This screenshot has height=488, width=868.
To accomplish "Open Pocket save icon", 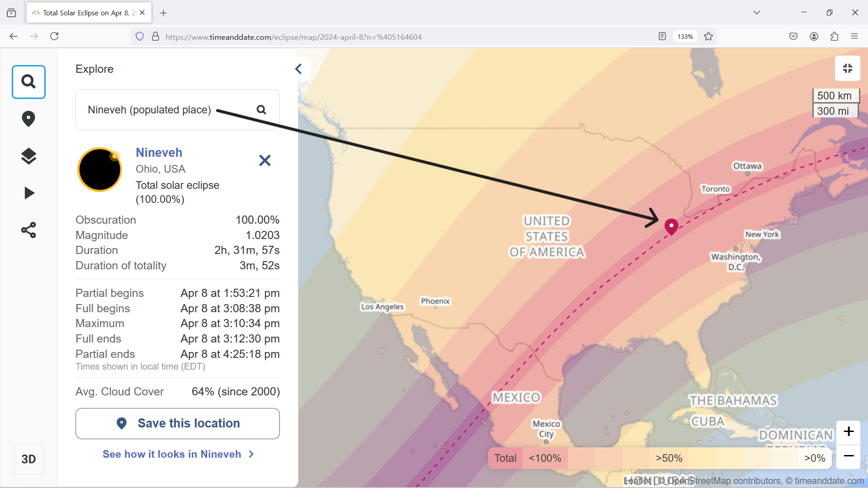I will click(x=793, y=37).
